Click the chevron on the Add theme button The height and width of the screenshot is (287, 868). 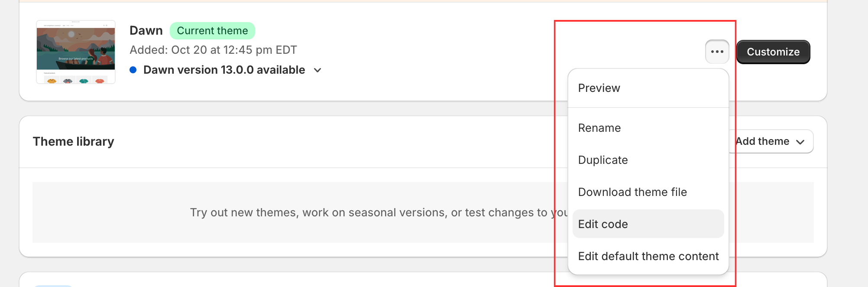click(801, 141)
